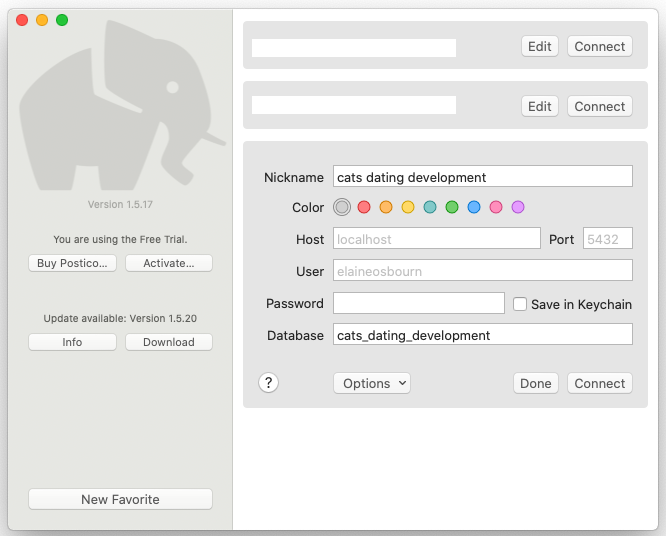Screen dimensions: 666x536
Task: Pick the yellow color swatch
Action: point(408,207)
